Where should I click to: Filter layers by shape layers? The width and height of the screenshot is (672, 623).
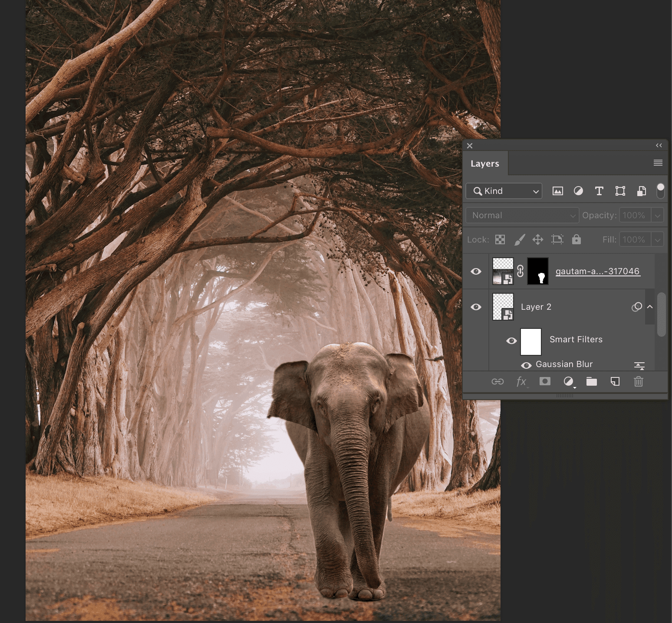tap(620, 191)
